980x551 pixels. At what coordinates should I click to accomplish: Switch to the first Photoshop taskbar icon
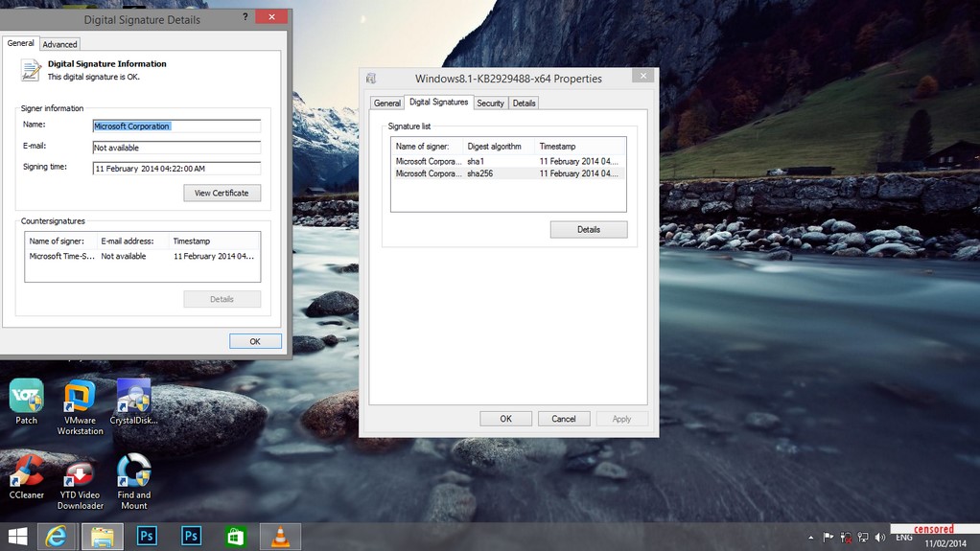tap(147, 536)
